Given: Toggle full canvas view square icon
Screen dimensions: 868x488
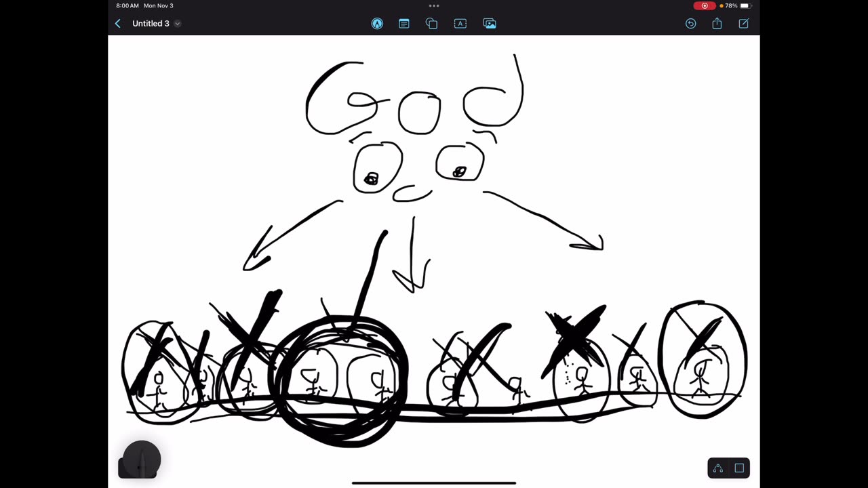Looking at the screenshot, I should [x=739, y=468].
